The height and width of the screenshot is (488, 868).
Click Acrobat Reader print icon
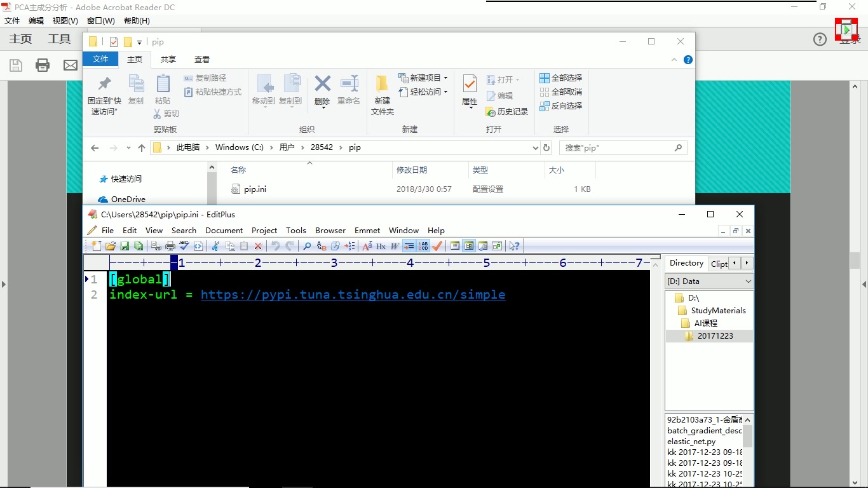coord(43,65)
